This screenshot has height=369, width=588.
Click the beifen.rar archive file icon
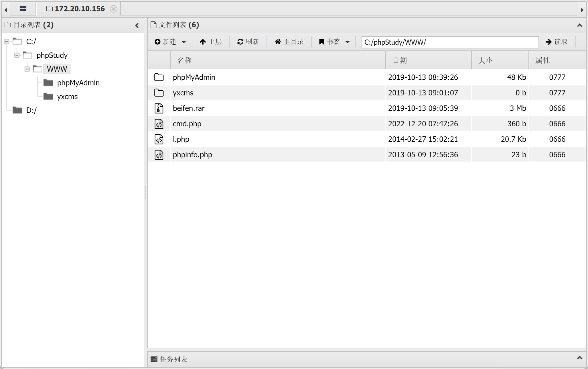pos(159,108)
